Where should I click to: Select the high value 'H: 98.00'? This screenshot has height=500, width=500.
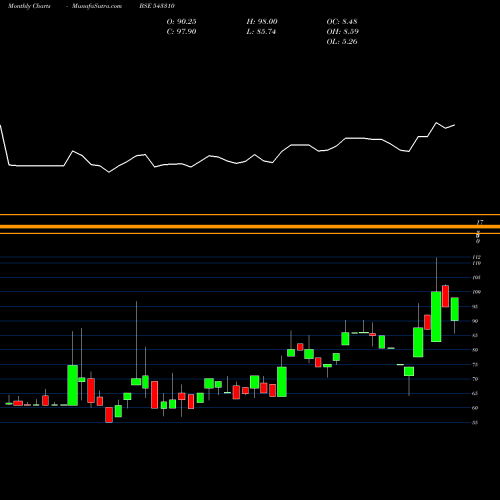(262, 21)
